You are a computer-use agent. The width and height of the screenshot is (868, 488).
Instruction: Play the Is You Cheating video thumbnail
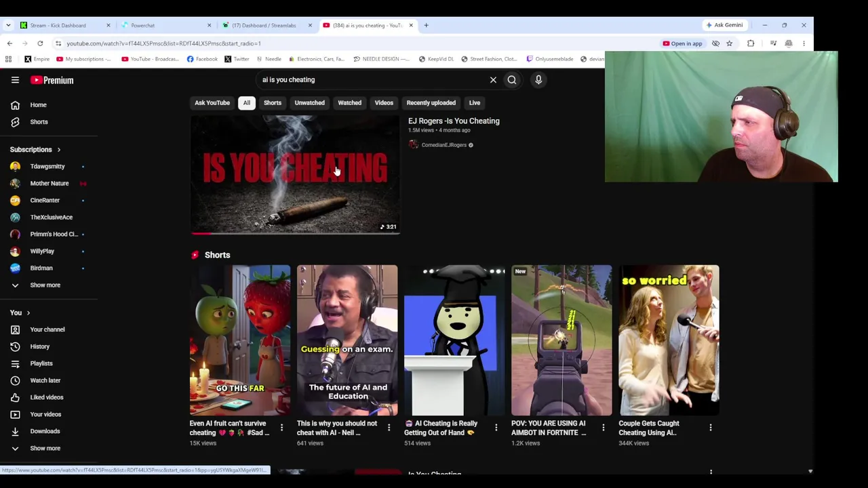(x=295, y=174)
